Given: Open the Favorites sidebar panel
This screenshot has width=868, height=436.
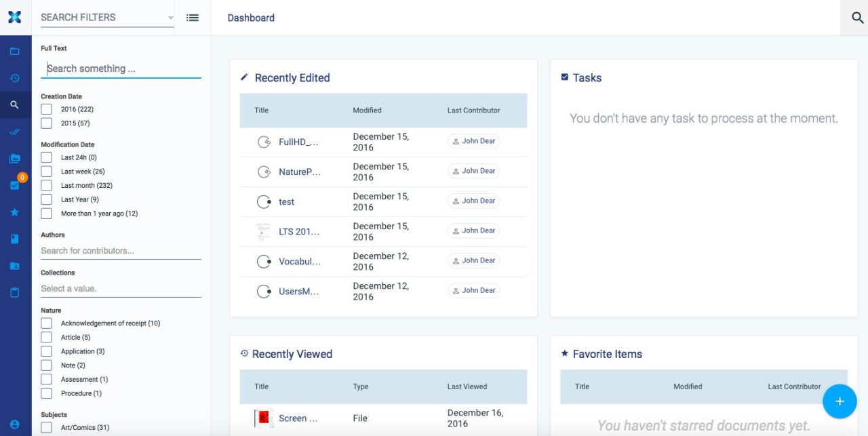Looking at the screenshot, I should click(x=15, y=212).
